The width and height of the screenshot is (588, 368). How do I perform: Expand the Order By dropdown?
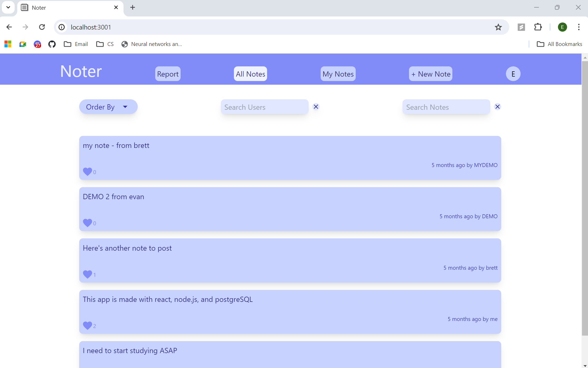tap(108, 107)
